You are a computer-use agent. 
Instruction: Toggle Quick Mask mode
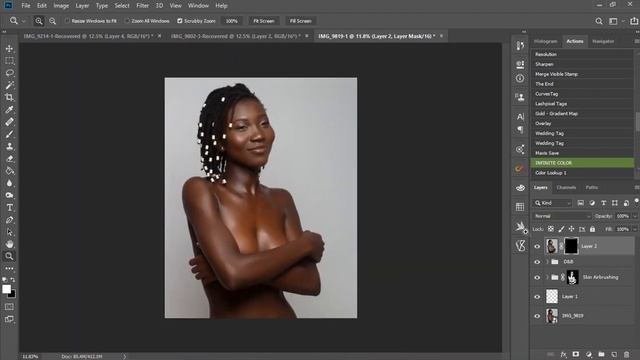pos(9,307)
